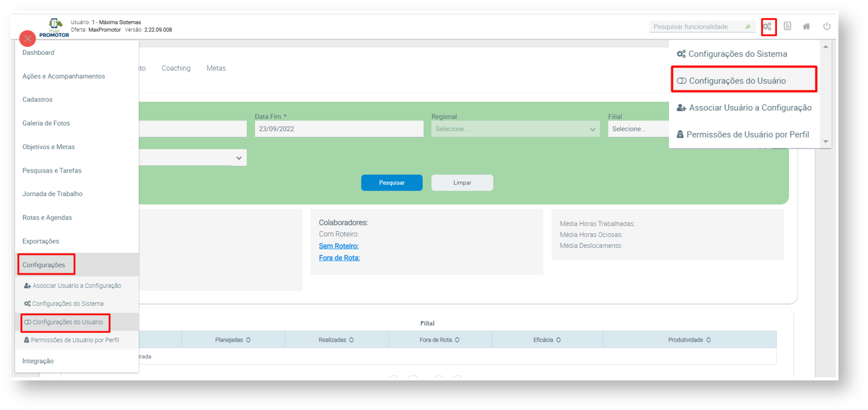Click the MaxPromotor logo

point(54,28)
